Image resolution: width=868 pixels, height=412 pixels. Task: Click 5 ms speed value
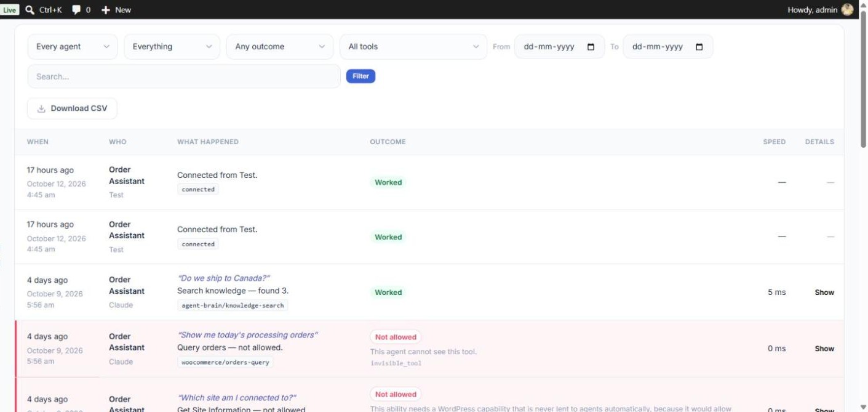(776, 293)
